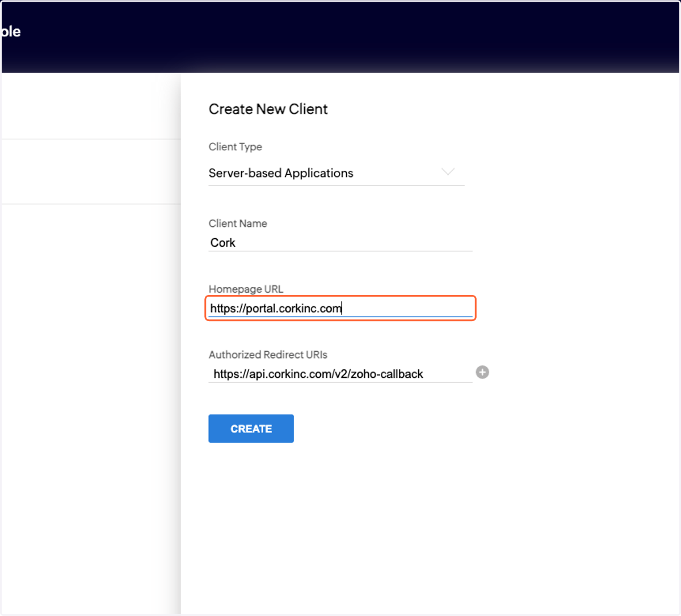Click the Authorized Redirect URIs label

click(x=268, y=355)
